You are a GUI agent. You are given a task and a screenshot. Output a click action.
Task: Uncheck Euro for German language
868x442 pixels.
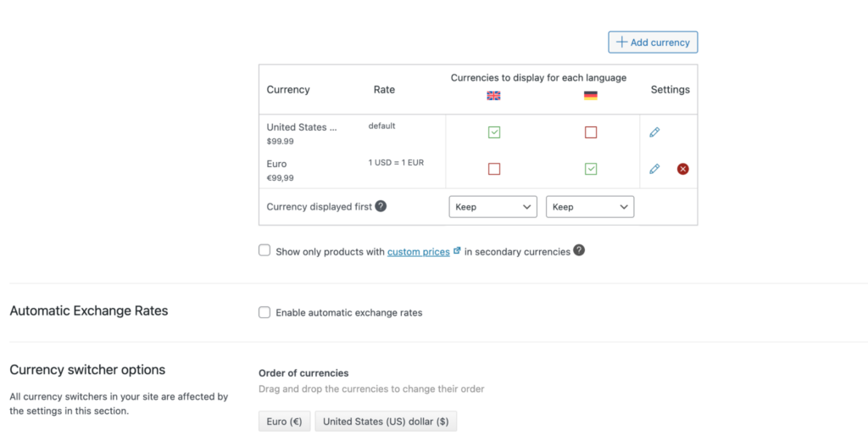(x=591, y=169)
